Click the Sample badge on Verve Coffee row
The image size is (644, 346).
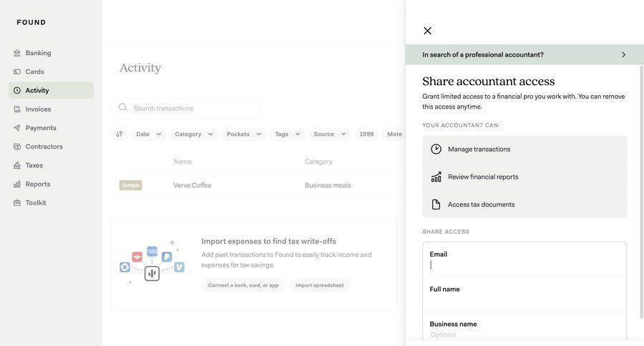pos(131,185)
